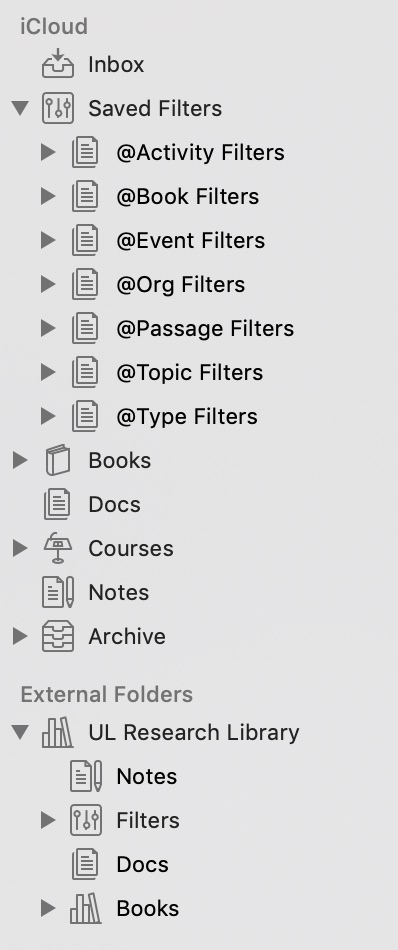Collapse the UL Research Library folder
This screenshot has width=398, height=950.
coord(20,732)
